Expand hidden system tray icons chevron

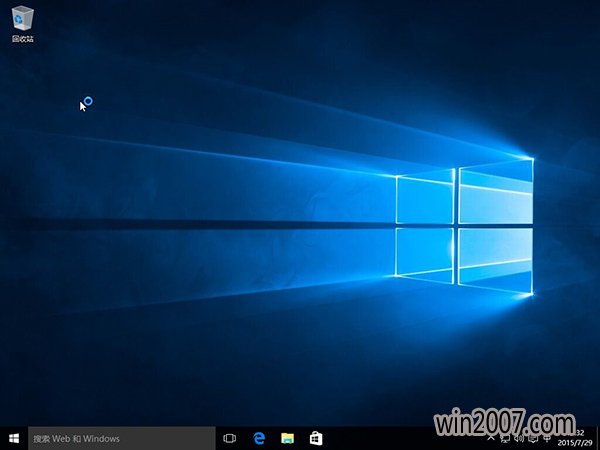491,439
